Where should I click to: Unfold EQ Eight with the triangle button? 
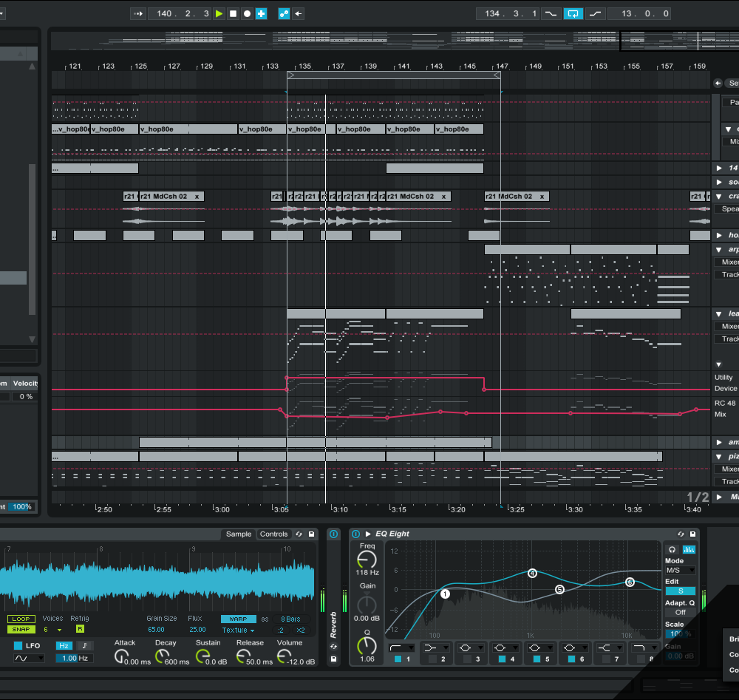point(368,534)
